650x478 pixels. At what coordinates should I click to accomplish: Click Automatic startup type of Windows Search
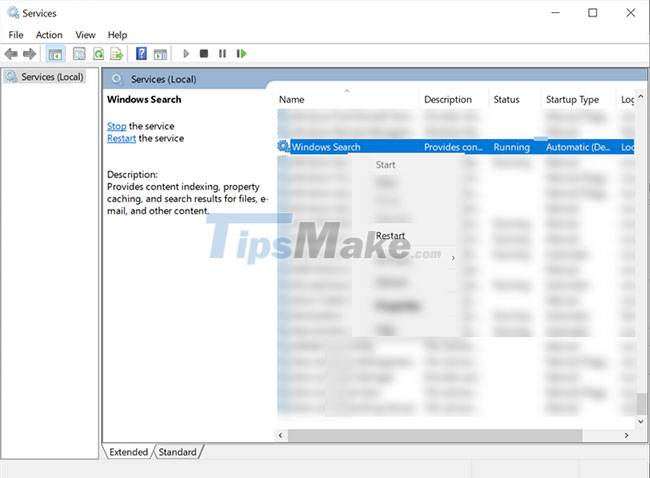(x=578, y=147)
